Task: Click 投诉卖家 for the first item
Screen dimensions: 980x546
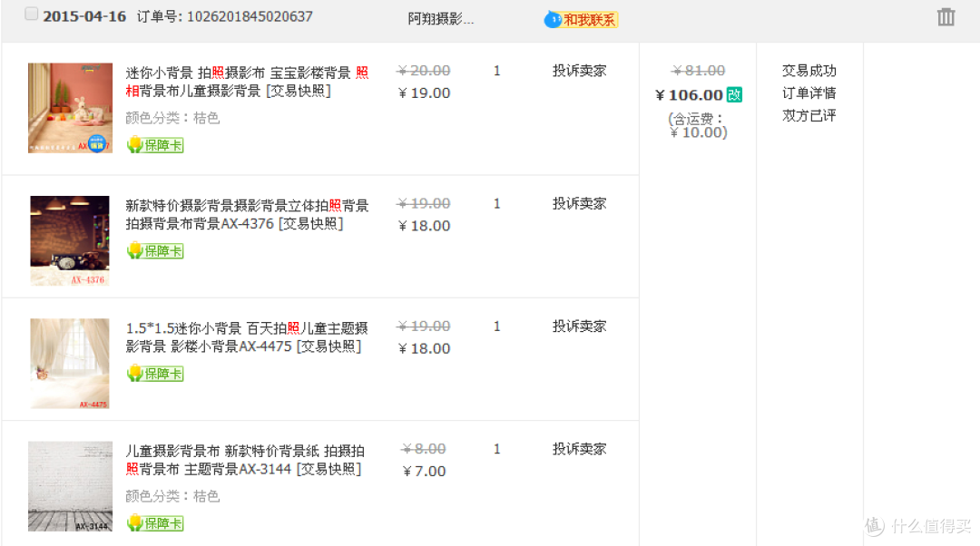Action: click(579, 71)
